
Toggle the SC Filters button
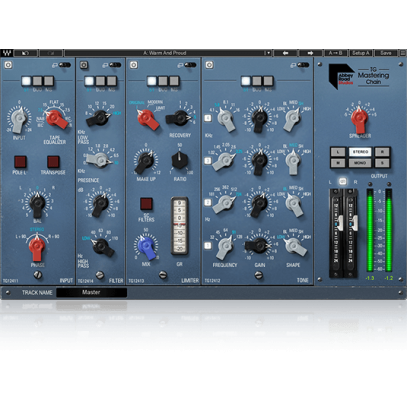coord(146,204)
